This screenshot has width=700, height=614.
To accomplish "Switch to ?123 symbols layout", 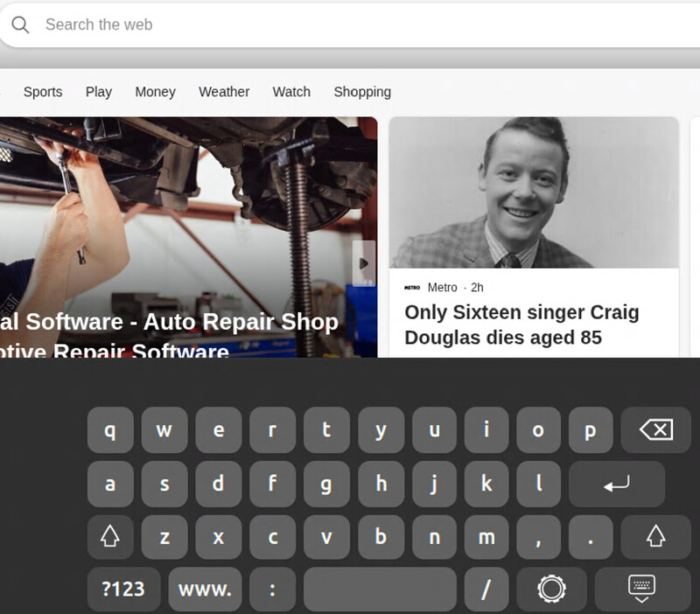I will point(123,590).
